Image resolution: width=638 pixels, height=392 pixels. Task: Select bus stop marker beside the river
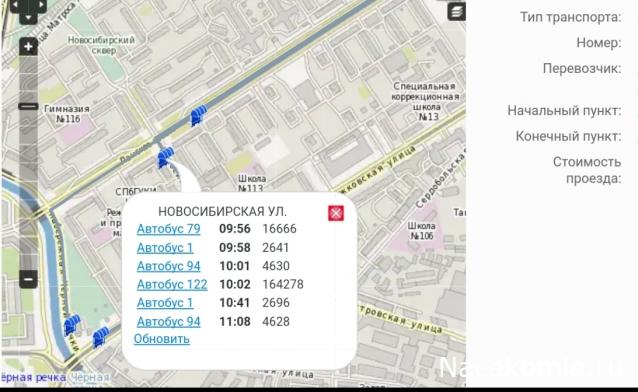(x=72, y=324)
